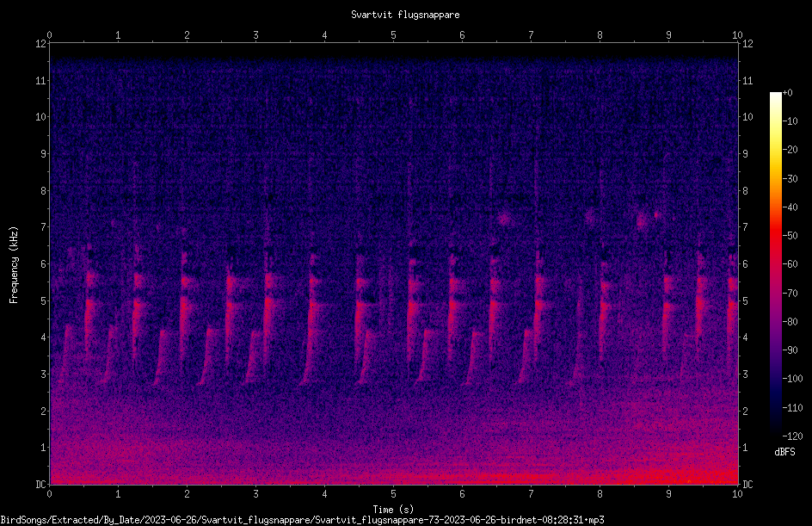Click the '5' second tick on the bottom time axis

pos(394,494)
